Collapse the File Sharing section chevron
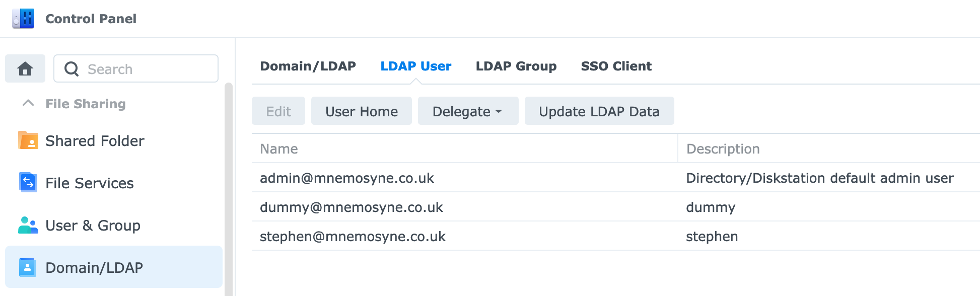The image size is (980, 296). pos(28,103)
